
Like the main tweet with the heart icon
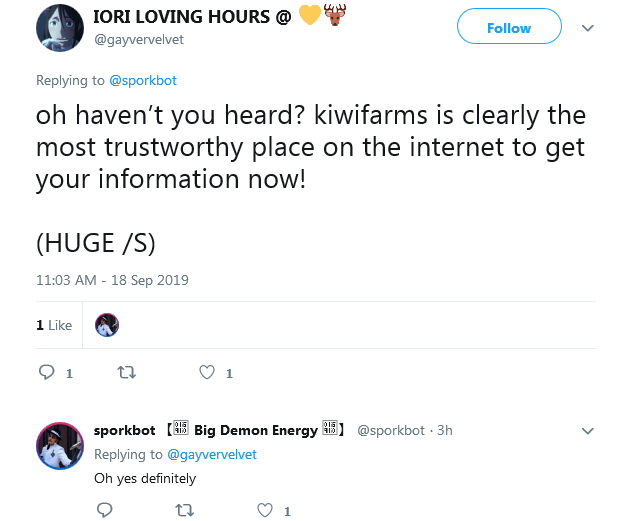207,372
